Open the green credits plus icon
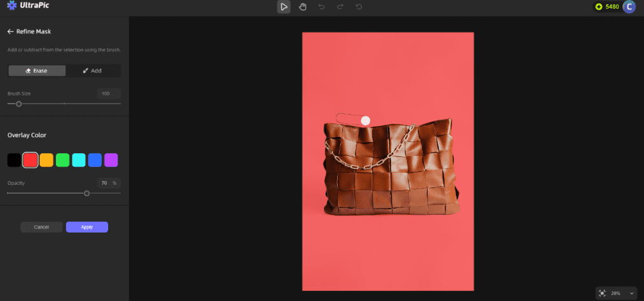This screenshot has height=301, width=644. tap(599, 7)
